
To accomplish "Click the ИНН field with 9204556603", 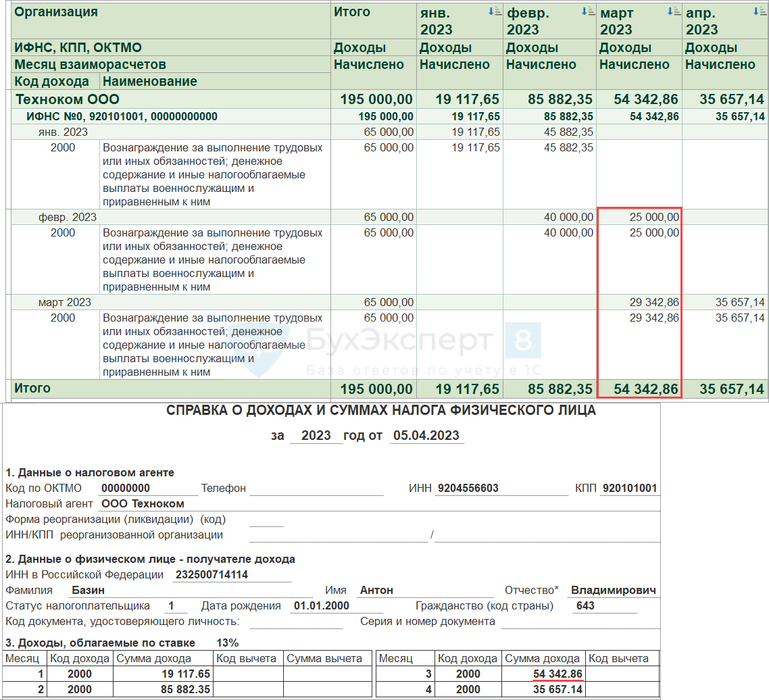I will click(x=468, y=488).
